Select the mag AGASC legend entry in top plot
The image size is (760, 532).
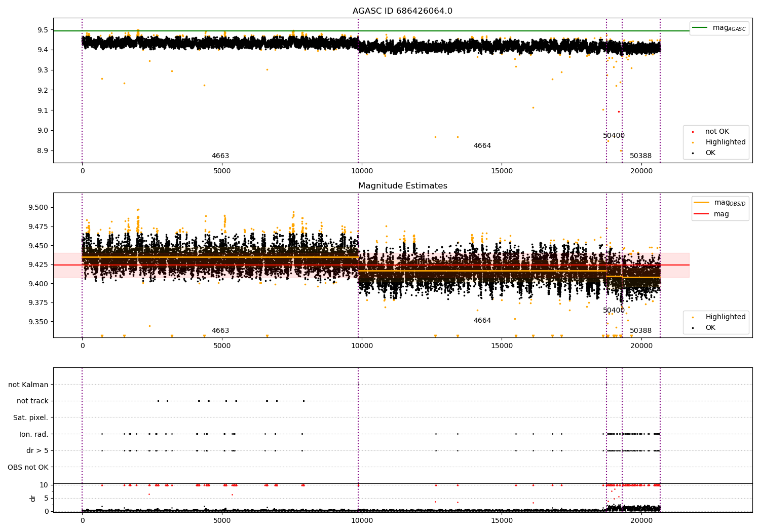click(719, 28)
